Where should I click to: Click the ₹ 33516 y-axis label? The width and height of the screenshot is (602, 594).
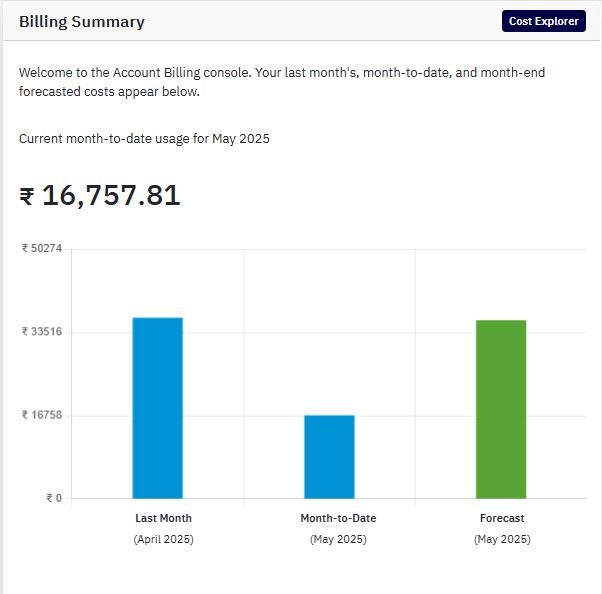pyautogui.click(x=42, y=331)
